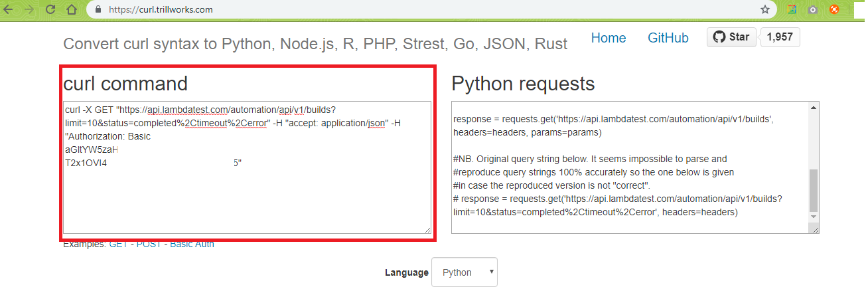Image resolution: width=868 pixels, height=291 pixels.
Task: Click the output scrollbar up arrow
Action: point(814,107)
